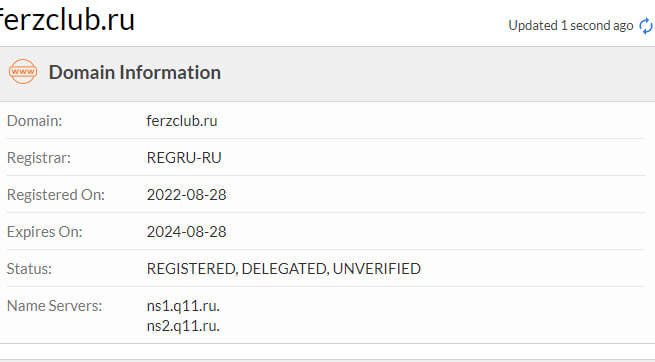Click the REGISTERED, DELEGATED, UNVERIFIED status
655x362 pixels.
(284, 269)
